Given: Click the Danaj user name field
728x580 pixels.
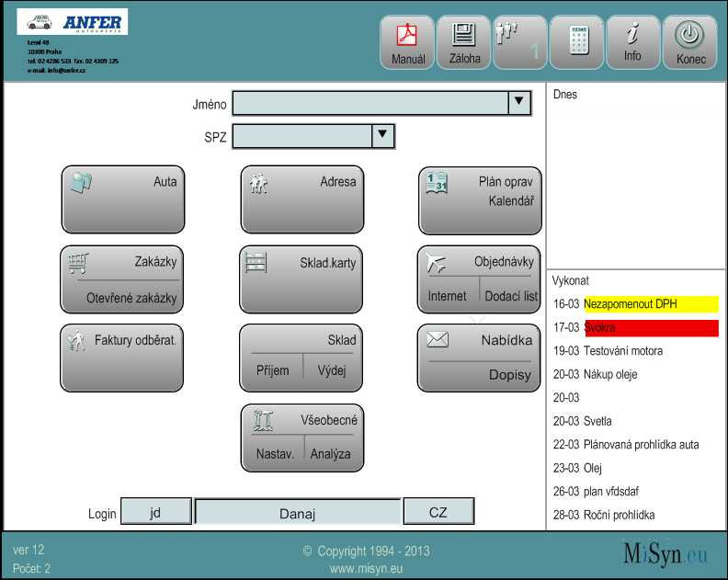Looking at the screenshot, I should pyautogui.click(x=298, y=512).
